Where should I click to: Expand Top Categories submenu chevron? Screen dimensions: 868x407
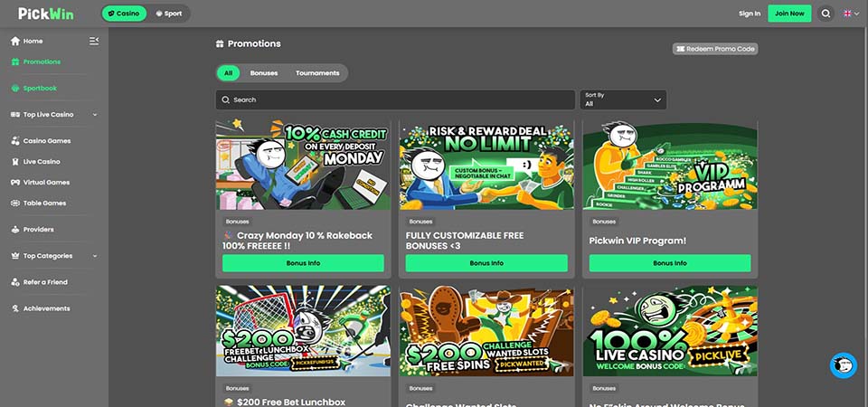95,256
